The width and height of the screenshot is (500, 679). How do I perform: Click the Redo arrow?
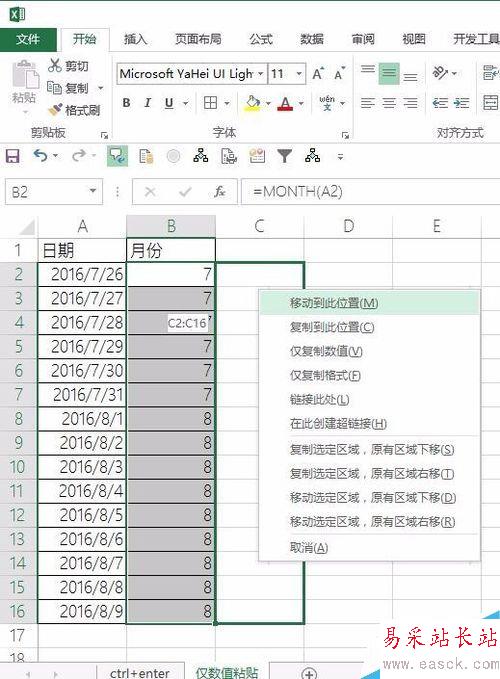79,155
